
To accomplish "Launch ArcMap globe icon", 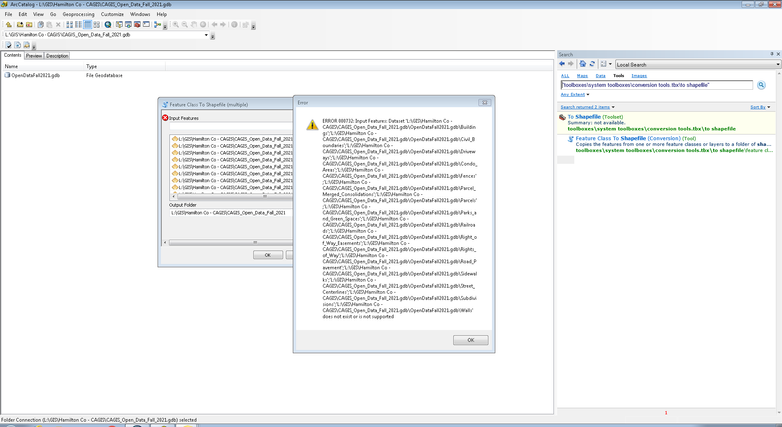I will pyautogui.click(x=108, y=24).
